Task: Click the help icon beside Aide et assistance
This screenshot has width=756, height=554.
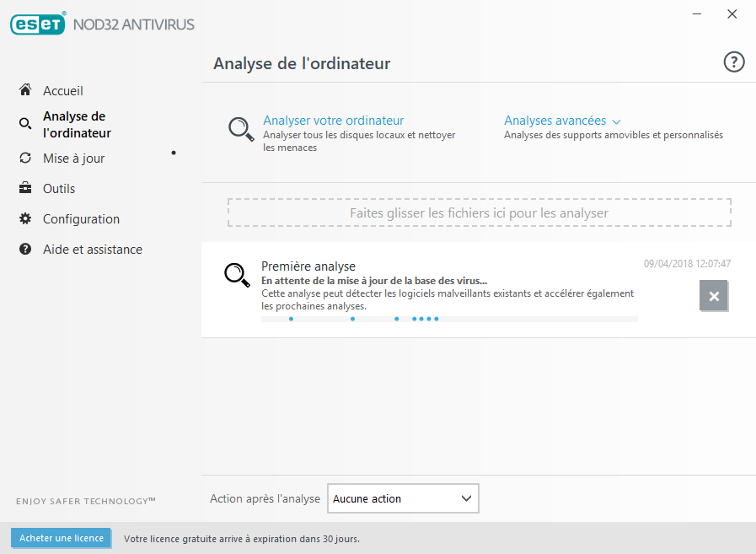Action: point(25,249)
